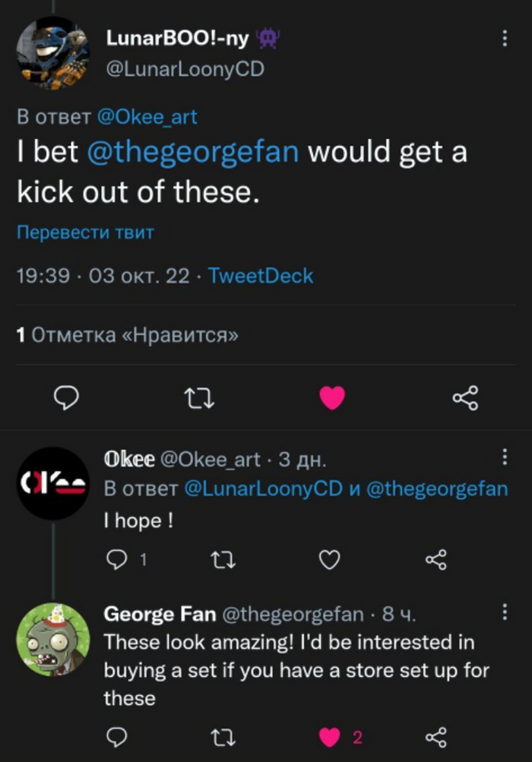Like Okee's reply with the heart icon
532x762 pixels.
tap(328, 559)
